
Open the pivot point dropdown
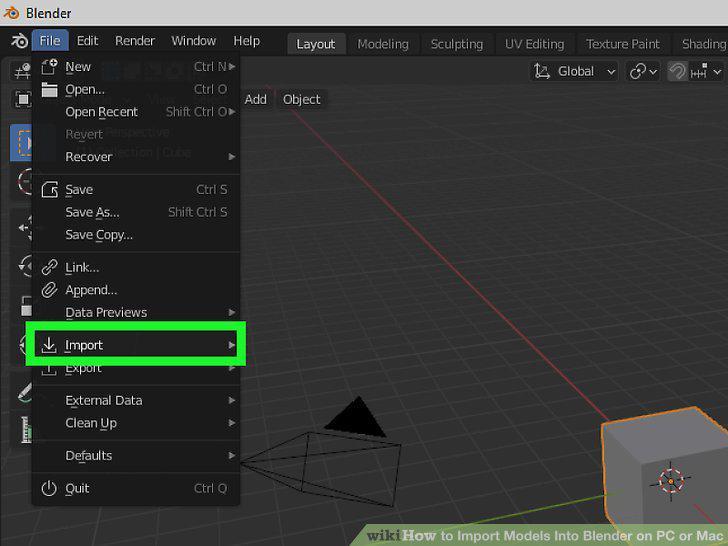643,72
